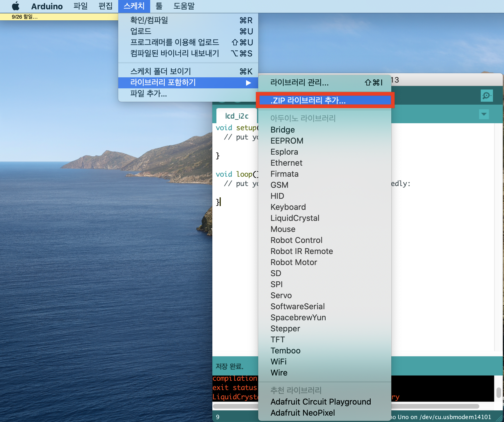Close the open 스케치 menu

(134, 6)
